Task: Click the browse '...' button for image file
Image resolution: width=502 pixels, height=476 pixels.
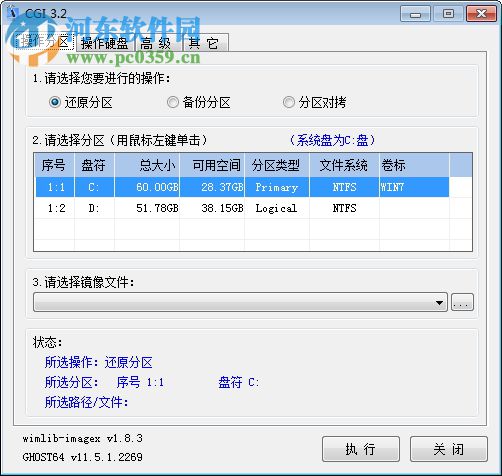Action: pos(462,302)
